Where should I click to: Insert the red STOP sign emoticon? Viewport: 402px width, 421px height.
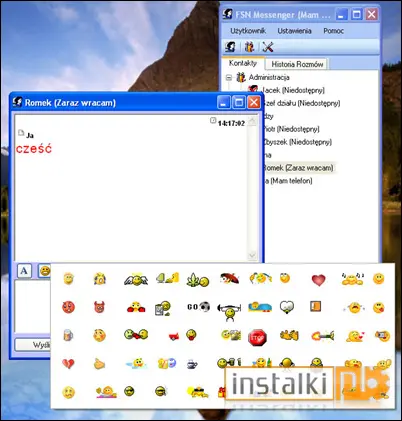coord(258,337)
